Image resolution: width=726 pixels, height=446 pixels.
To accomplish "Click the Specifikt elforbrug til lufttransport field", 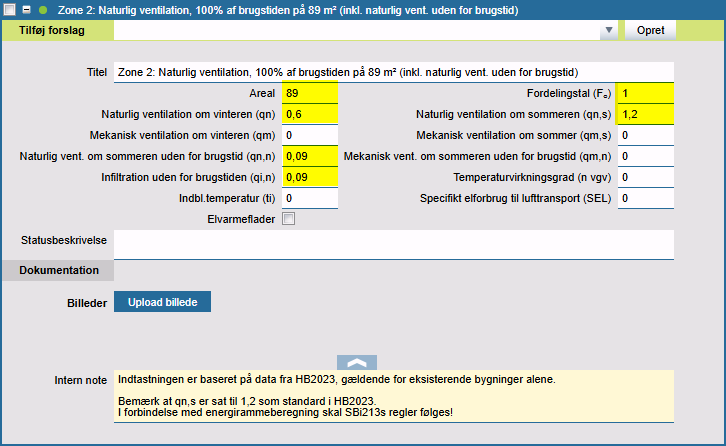I will 645,198.
